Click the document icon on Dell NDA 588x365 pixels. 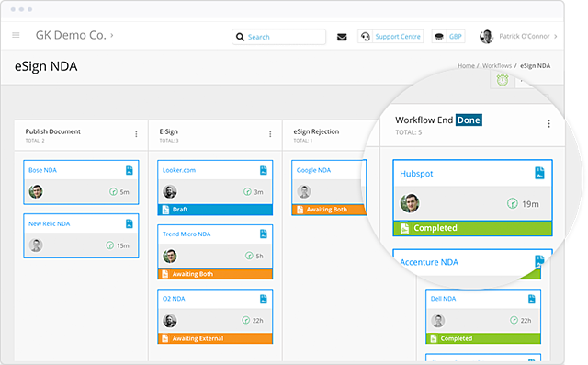click(x=532, y=299)
